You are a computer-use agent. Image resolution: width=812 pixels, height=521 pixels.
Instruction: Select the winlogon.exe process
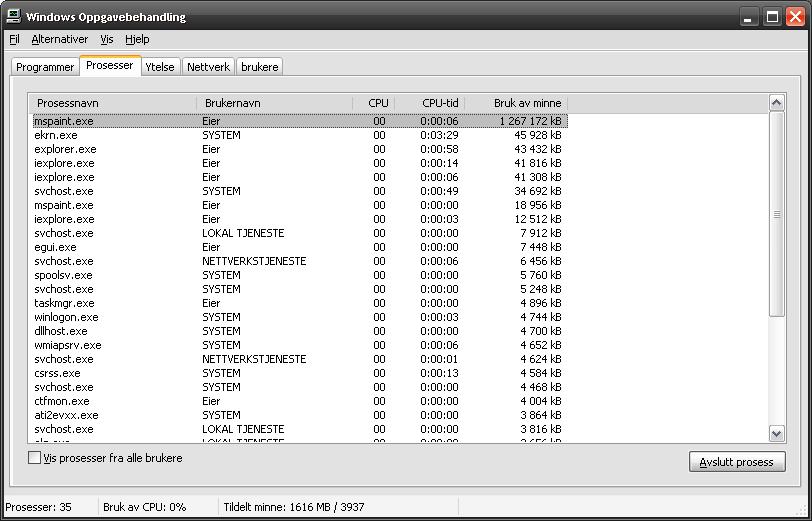(300, 317)
